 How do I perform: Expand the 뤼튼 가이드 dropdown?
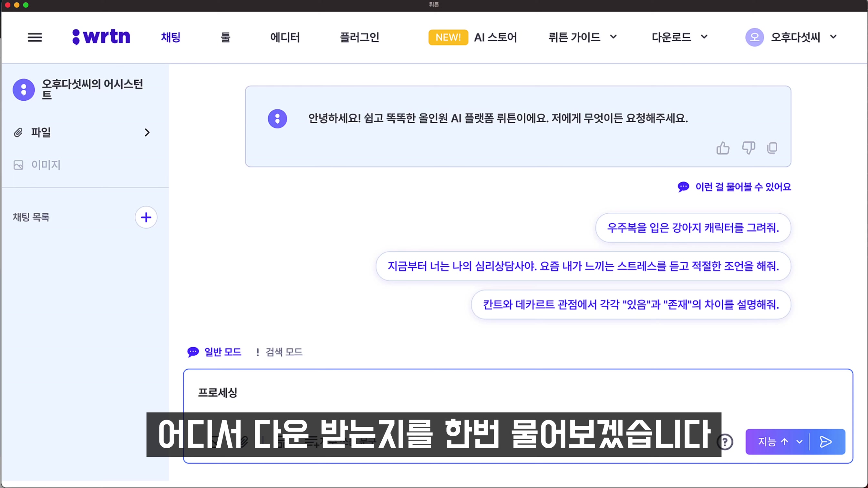tap(582, 37)
